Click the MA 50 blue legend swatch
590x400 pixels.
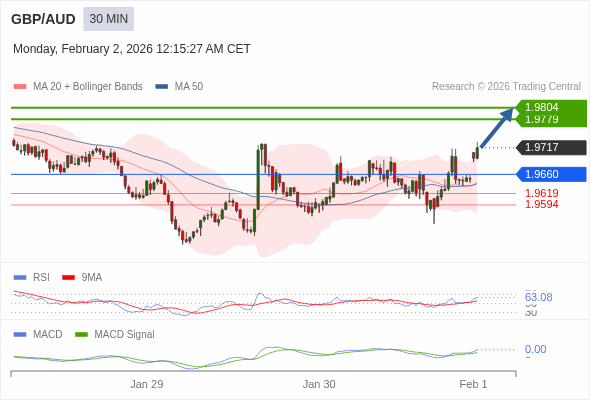(162, 87)
